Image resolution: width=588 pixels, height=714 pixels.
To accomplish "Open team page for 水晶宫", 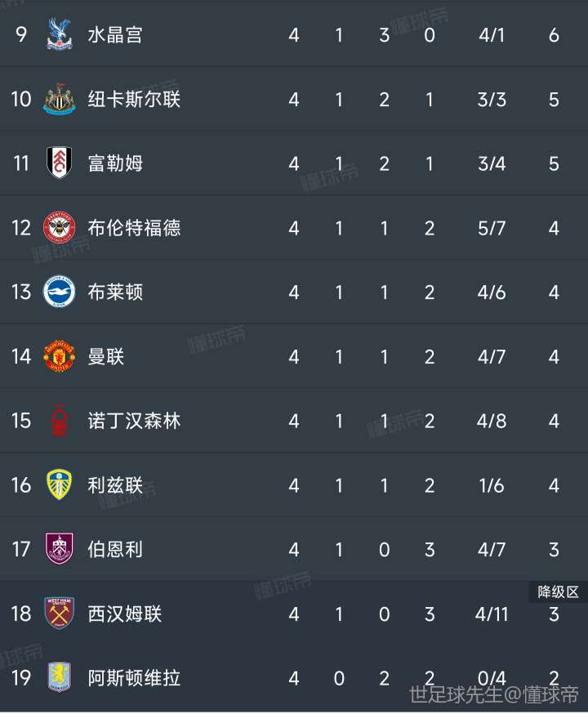I will [x=115, y=35].
